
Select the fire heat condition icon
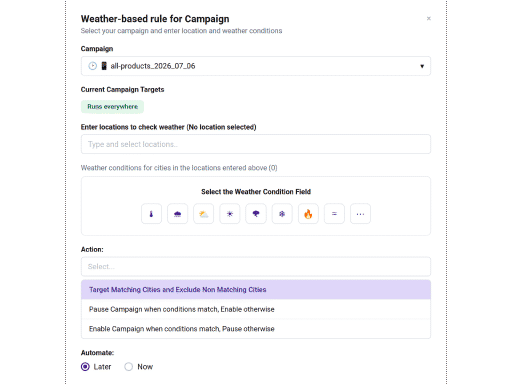[x=308, y=214]
